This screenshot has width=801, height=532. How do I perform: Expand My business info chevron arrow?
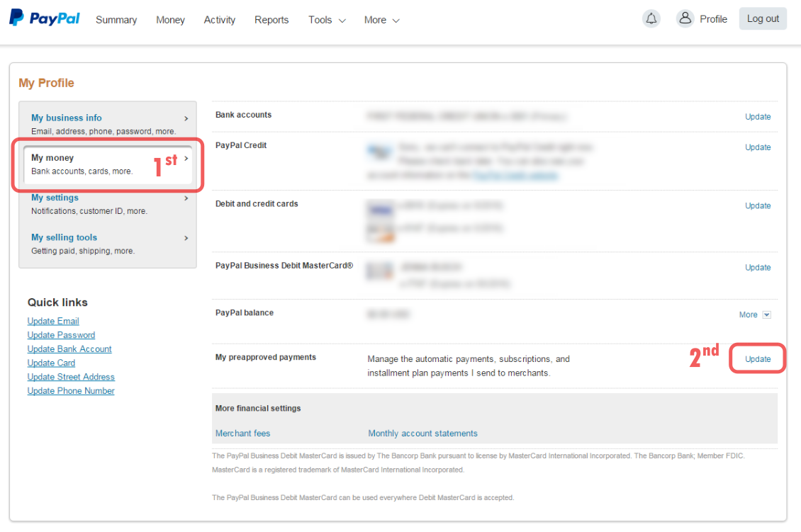pos(186,118)
